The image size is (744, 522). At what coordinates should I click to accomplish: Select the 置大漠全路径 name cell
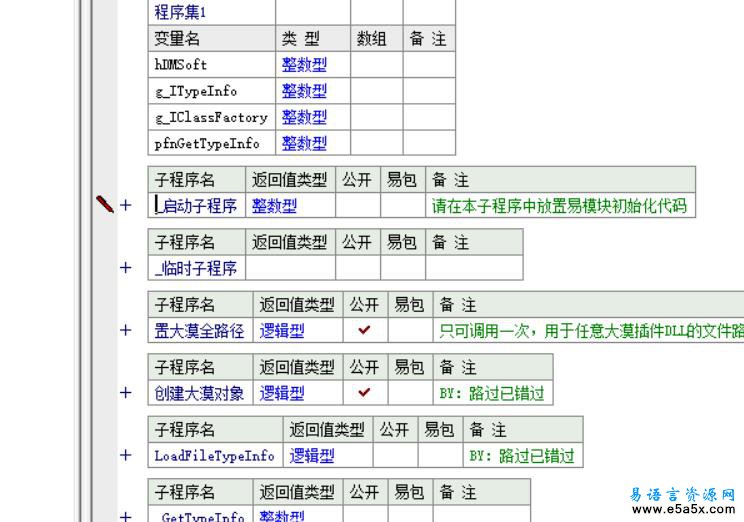pyautogui.click(x=201, y=330)
